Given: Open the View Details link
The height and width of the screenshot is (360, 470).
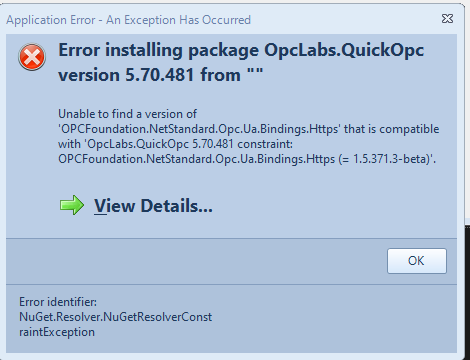Looking at the screenshot, I should tap(153, 206).
